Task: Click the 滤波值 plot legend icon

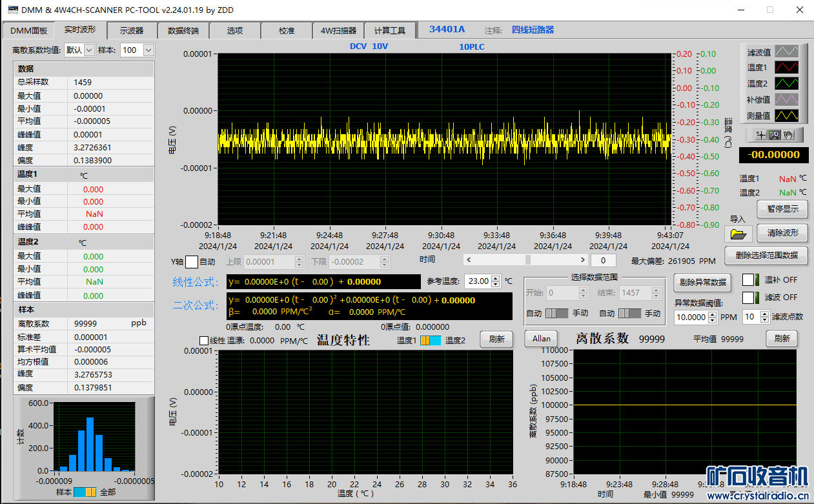Action: (786, 52)
